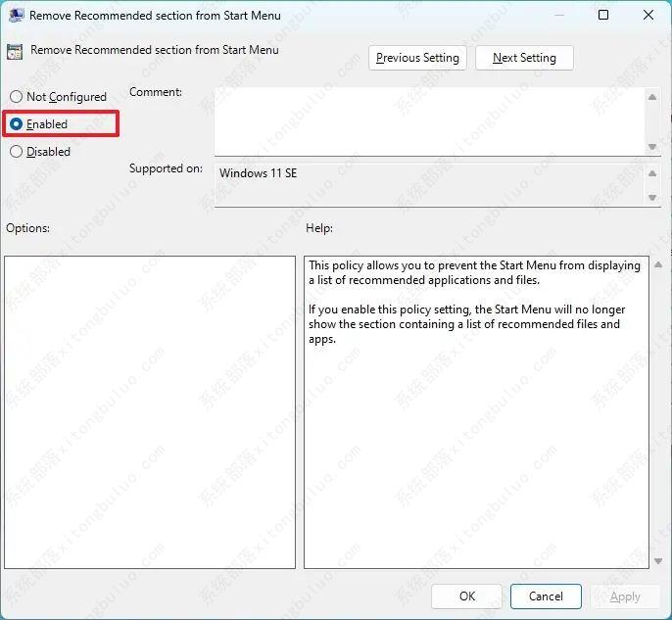672x620 pixels.
Task: Click inside the Comment text box
Action: pyautogui.click(x=429, y=119)
